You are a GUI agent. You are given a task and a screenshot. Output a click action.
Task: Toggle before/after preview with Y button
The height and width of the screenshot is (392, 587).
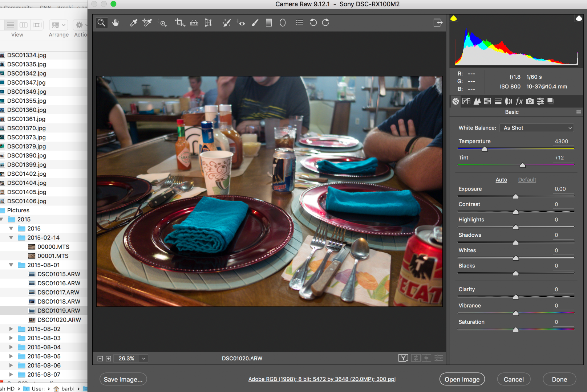tap(403, 358)
